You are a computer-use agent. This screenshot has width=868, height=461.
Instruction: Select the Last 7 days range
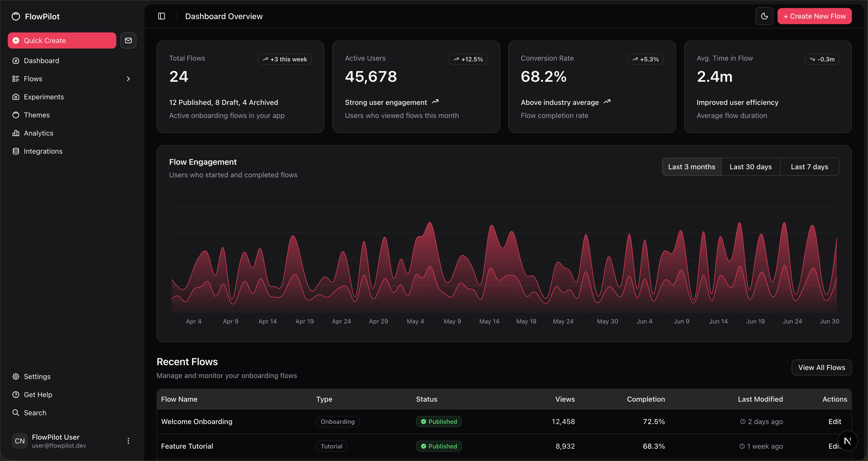[x=809, y=167]
